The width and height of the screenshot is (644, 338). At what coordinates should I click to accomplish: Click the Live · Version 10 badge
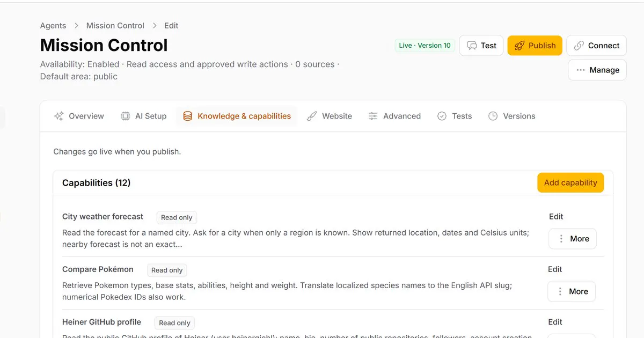point(425,46)
